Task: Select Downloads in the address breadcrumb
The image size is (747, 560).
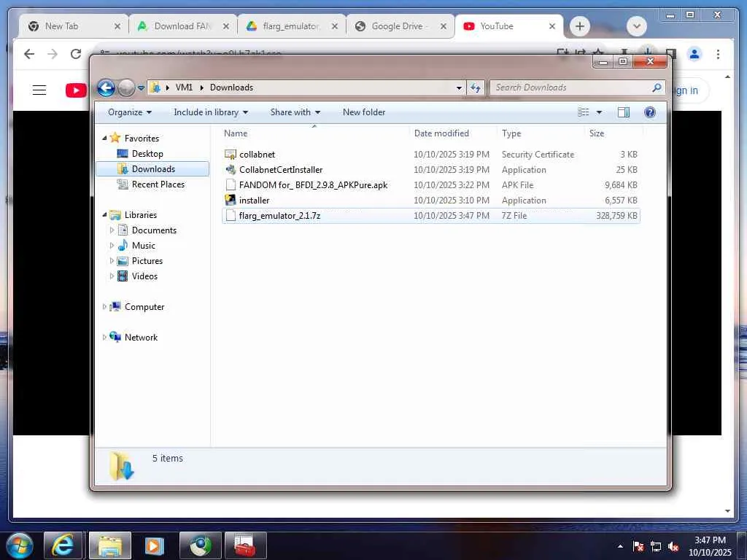Action: point(231,87)
